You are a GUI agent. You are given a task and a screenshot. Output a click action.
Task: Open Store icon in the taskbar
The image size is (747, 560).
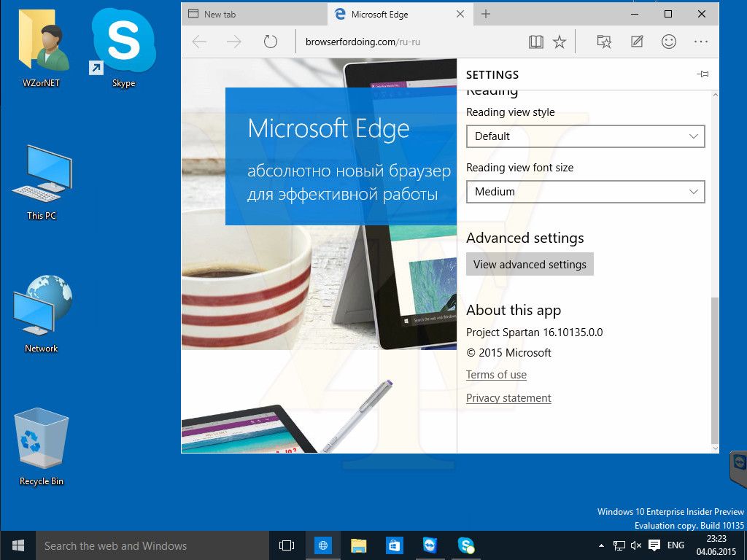(x=395, y=545)
